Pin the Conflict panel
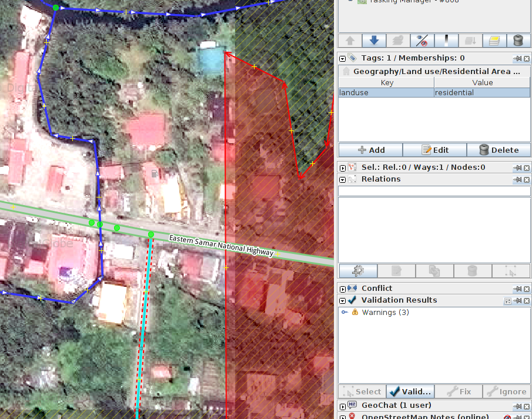 (517, 289)
